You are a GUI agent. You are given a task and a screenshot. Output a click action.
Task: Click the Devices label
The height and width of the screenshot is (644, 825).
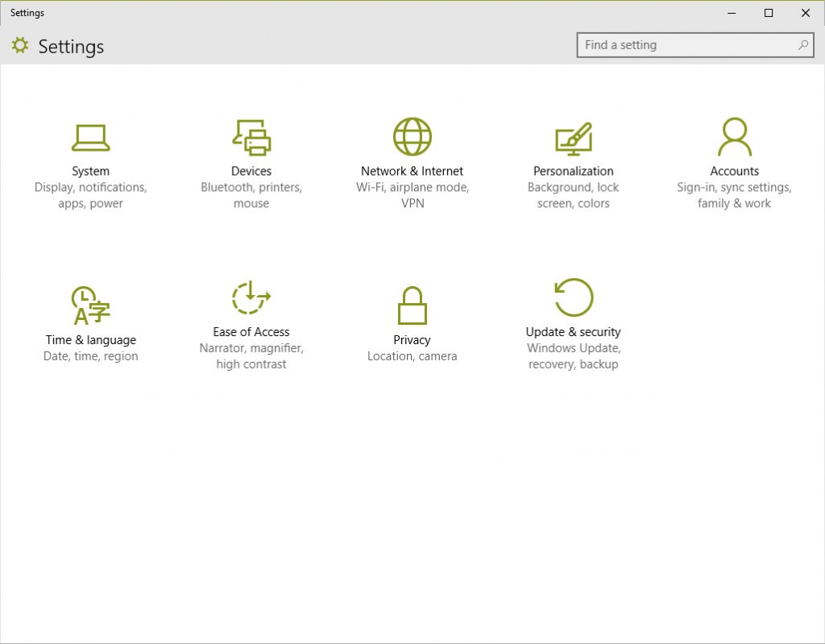251,171
